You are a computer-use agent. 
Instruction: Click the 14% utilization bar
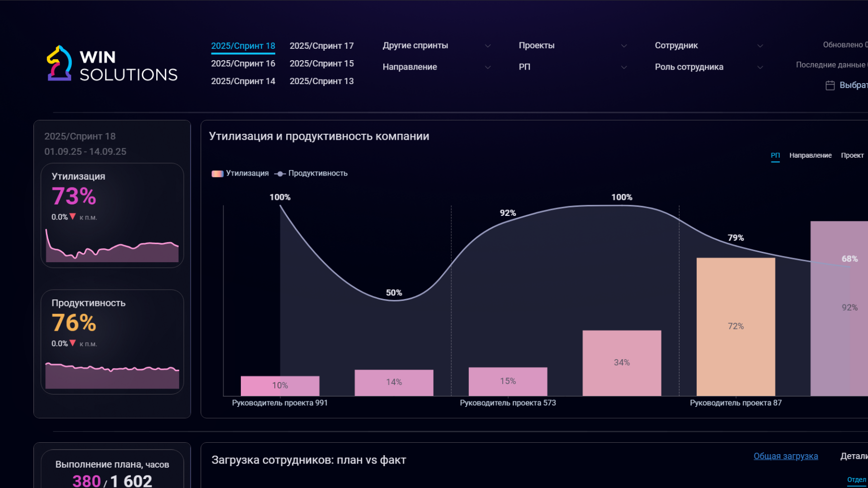[394, 383]
